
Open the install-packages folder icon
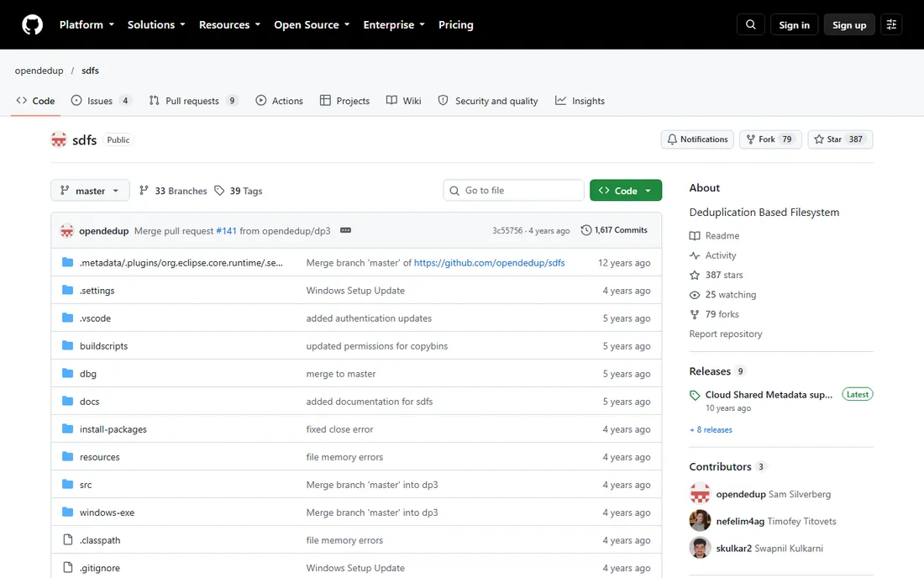(x=68, y=428)
